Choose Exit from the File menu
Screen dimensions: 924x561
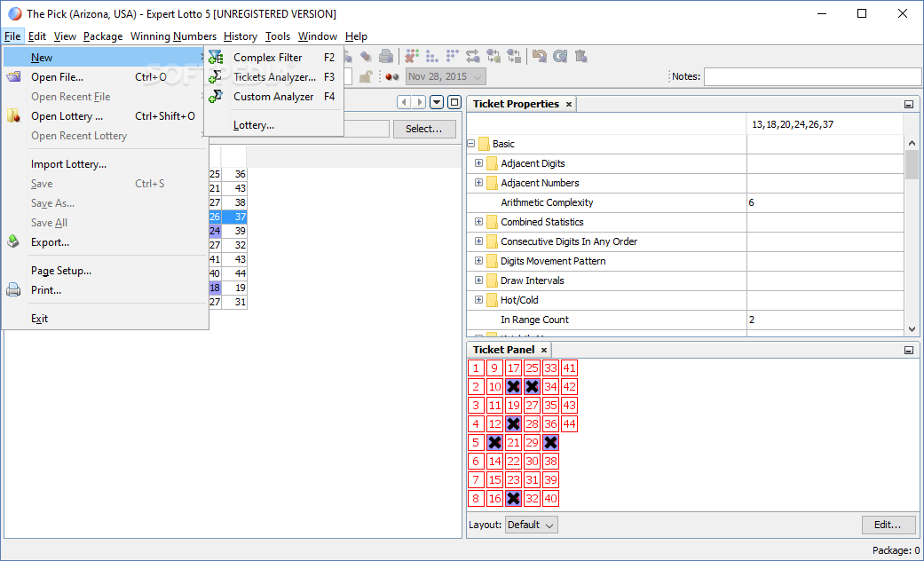click(x=106, y=318)
